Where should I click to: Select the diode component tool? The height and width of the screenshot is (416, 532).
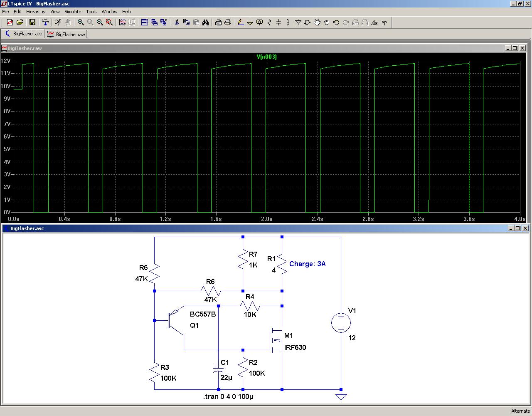click(298, 22)
